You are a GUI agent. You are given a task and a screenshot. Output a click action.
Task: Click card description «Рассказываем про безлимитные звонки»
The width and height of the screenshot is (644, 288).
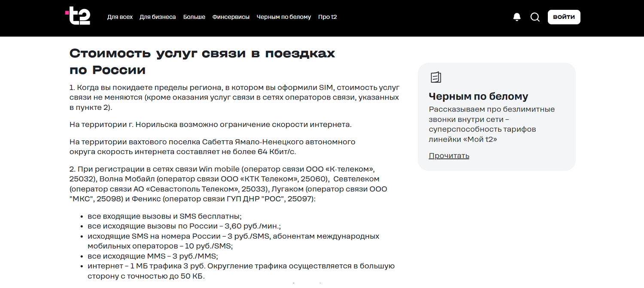(x=492, y=124)
